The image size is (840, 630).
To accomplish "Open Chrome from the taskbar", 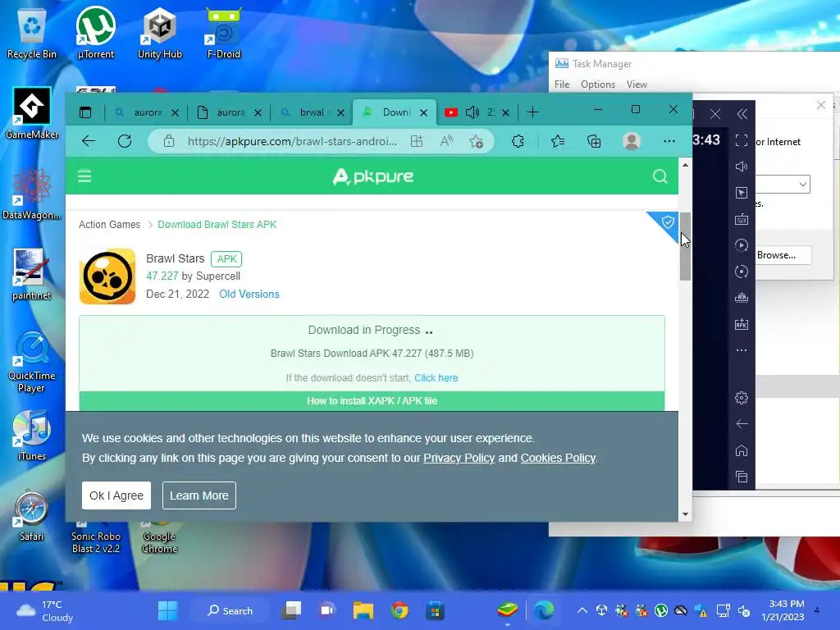I will click(x=399, y=610).
